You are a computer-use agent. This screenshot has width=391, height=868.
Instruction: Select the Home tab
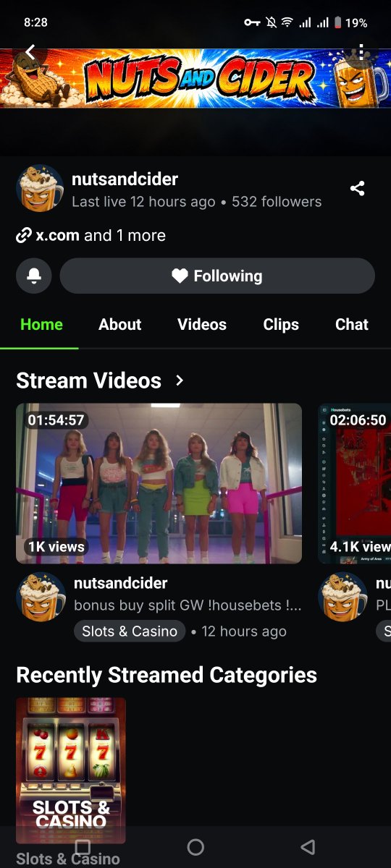41,324
